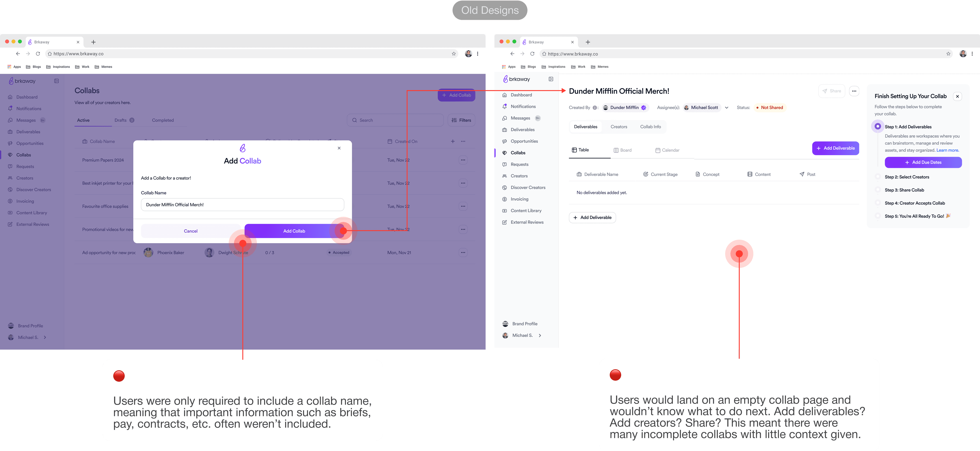The image size is (980, 451).
Task: Close the Brkaway tab in the Dunder Mifflin Merch window
Action: point(572,42)
